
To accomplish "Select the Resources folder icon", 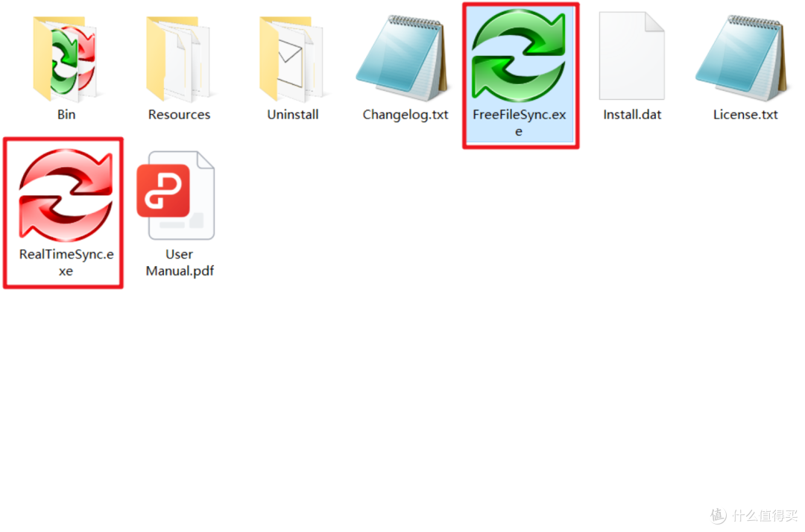I will pos(179,58).
